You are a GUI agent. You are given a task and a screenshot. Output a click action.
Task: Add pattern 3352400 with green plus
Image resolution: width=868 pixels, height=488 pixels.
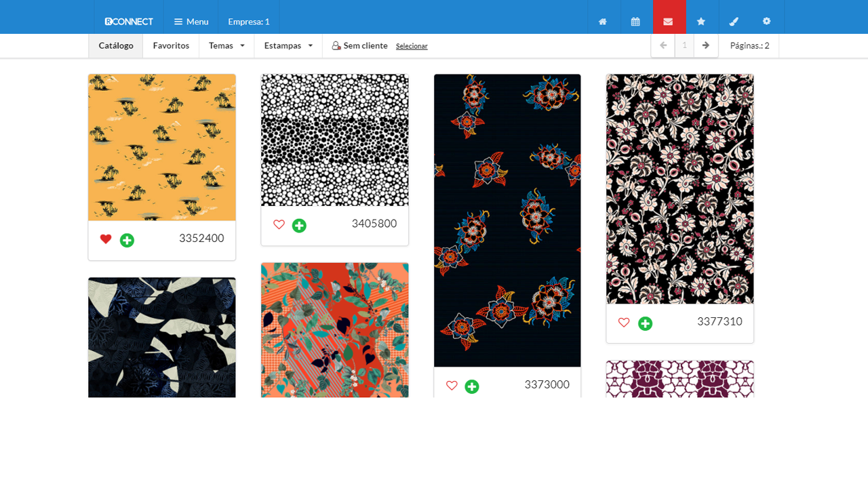pyautogui.click(x=127, y=240)
